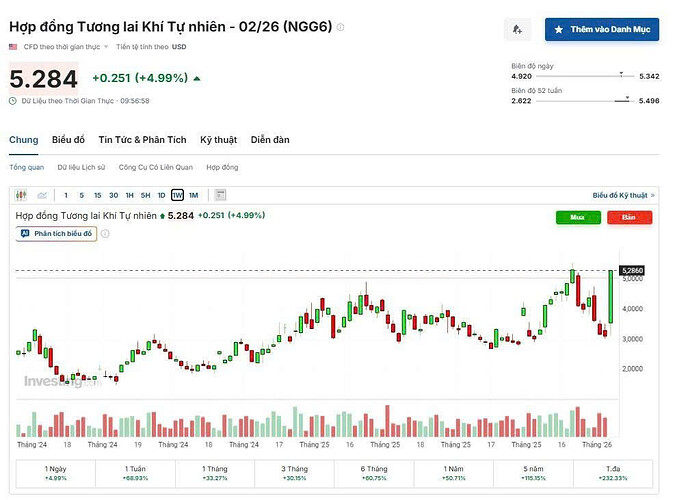The width and height of the screenshot is (675, 500).
Task: Switch to the Kỹ thuật tab
Action: pos(219,140)
